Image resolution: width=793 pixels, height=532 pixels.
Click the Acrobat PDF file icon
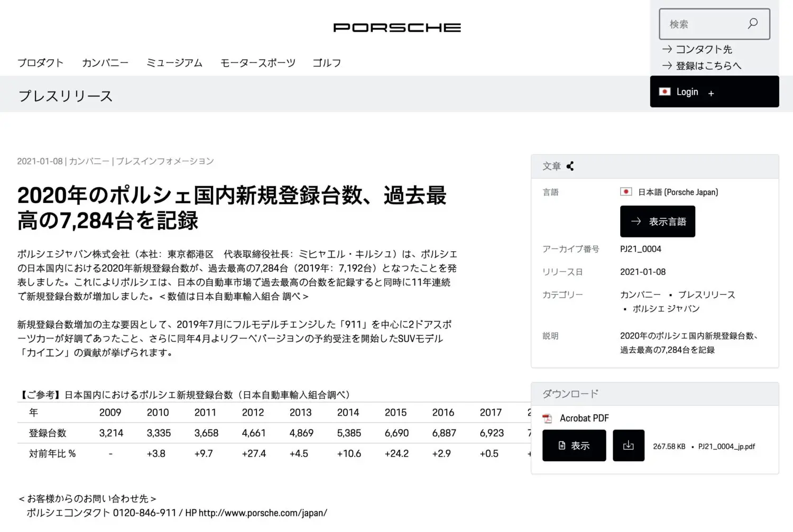(x=547, y=418)
